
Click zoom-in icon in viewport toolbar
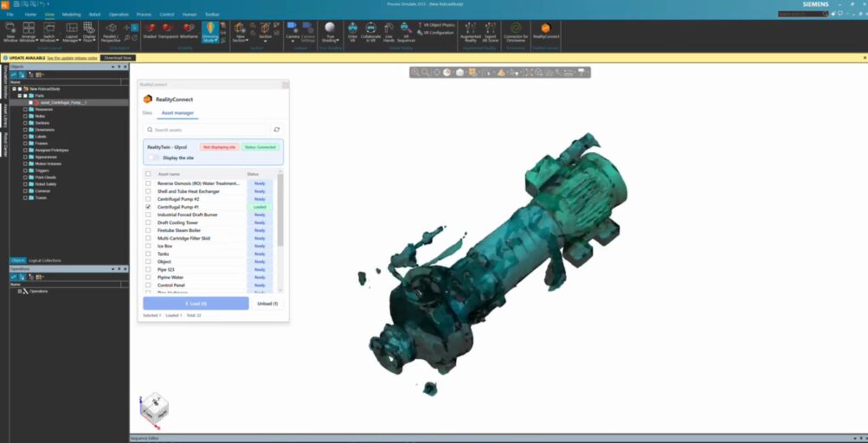pos(415,73)
